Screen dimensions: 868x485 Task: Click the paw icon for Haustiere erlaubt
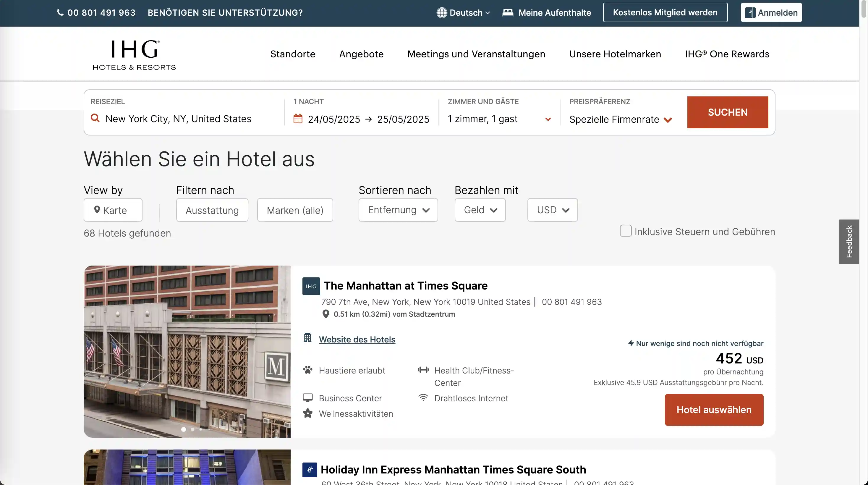click(307, 370)
